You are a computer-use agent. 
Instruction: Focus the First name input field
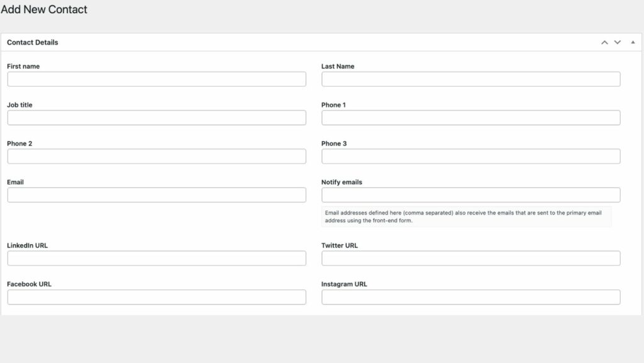157,79
